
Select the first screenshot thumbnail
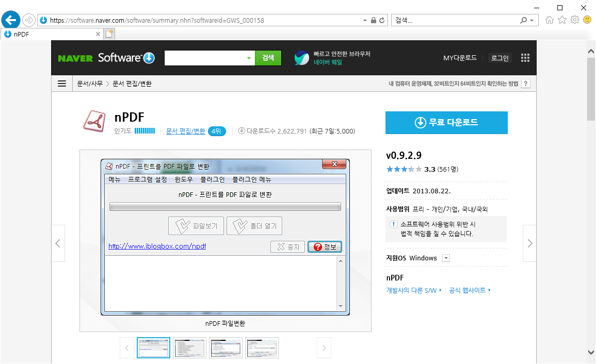coord(154,348)
